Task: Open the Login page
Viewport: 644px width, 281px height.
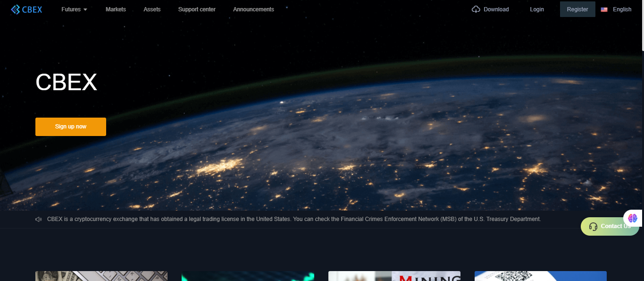Action: click(536, 9)
